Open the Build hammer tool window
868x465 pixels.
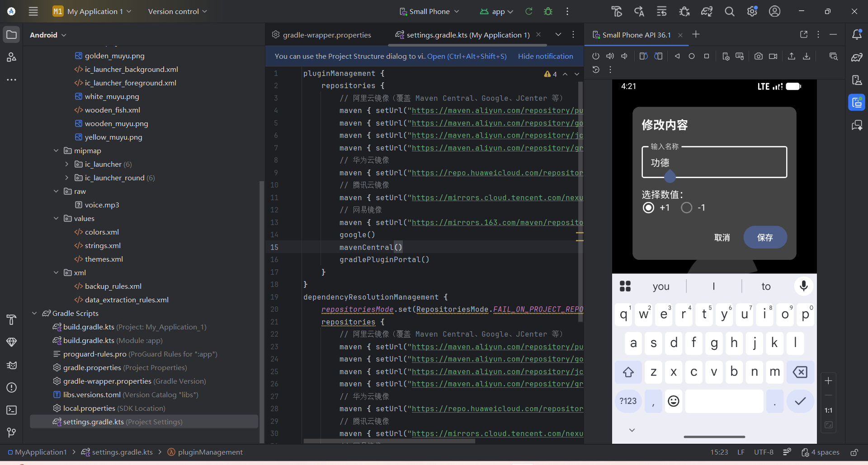pos(12,319)
